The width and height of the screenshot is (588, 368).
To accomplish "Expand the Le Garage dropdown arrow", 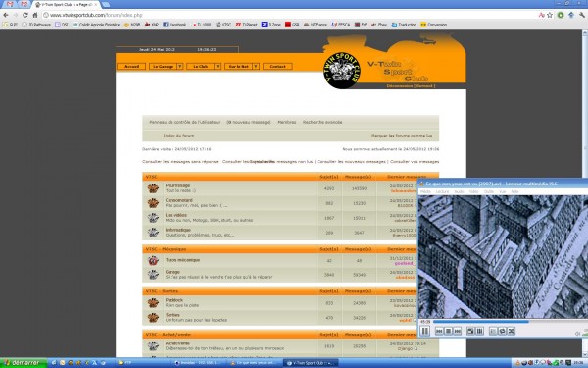I will [180, 67].
